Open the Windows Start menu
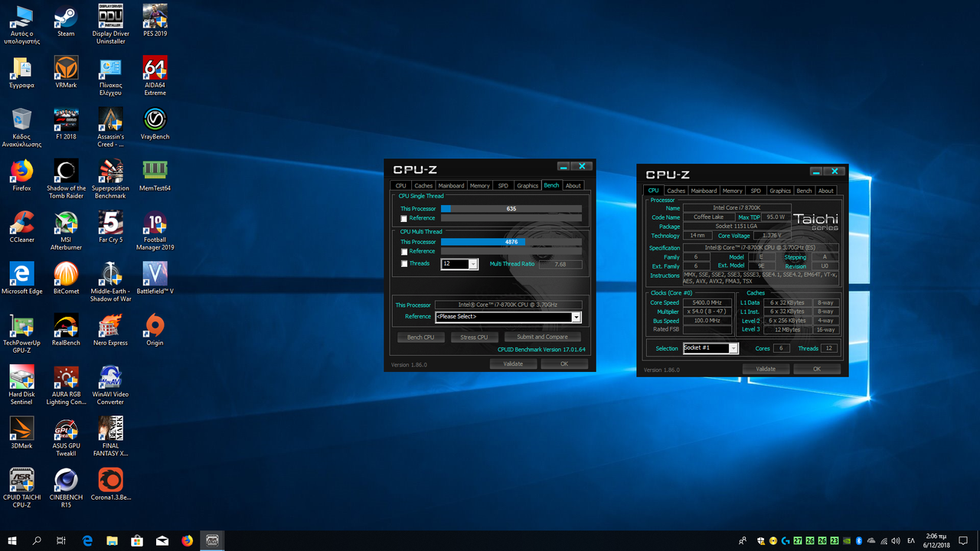Viewport: 980px width, 551px height. coord(12,540)
